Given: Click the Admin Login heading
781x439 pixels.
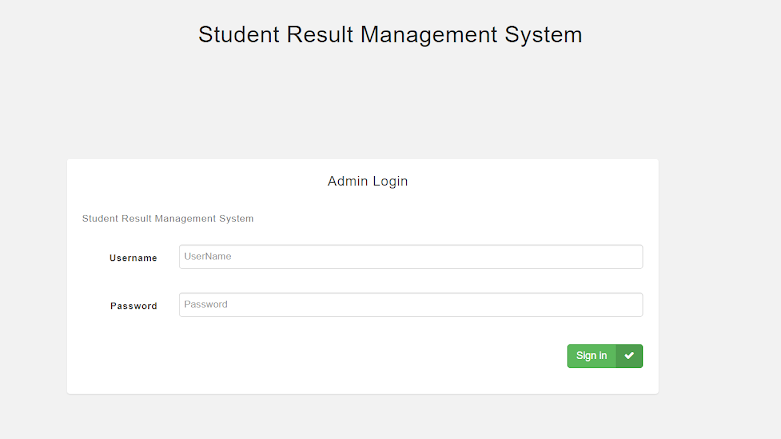Looking at the screenshot, I should (x=367, y=182).
